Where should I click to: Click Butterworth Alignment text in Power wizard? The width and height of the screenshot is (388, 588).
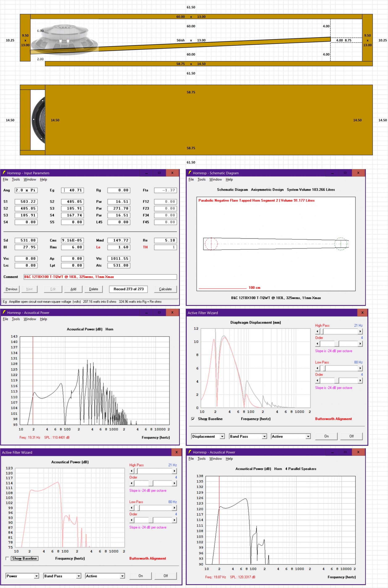(x=147, y=558)
